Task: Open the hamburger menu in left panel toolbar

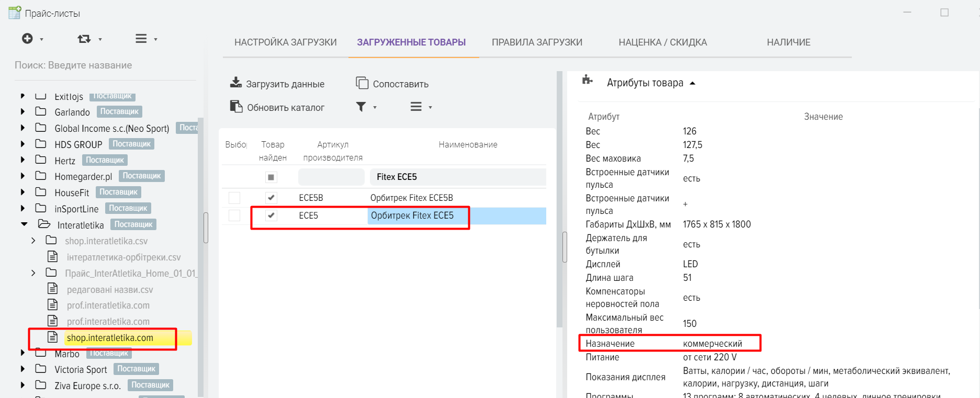Action: pyautogui.click(x=141, y=39)
